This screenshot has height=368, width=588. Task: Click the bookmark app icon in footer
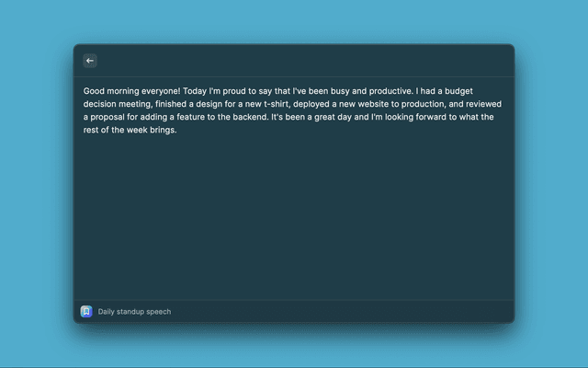tap(86, 311)
